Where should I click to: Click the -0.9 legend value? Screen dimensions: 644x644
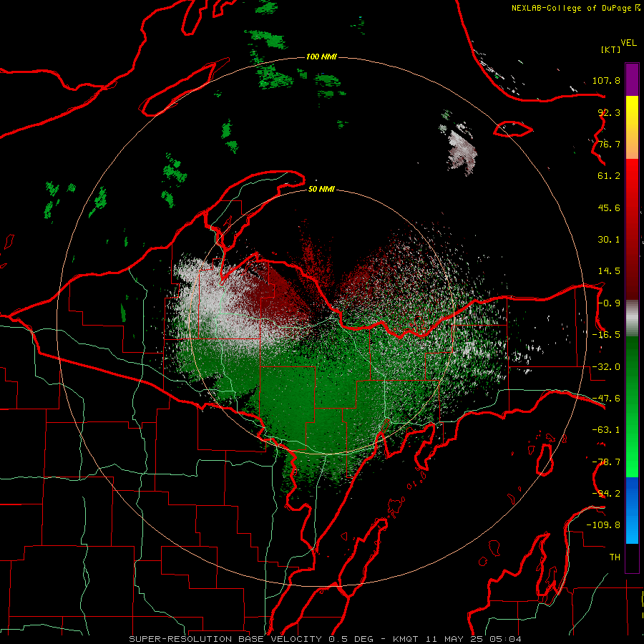click(x=609, y=303)
